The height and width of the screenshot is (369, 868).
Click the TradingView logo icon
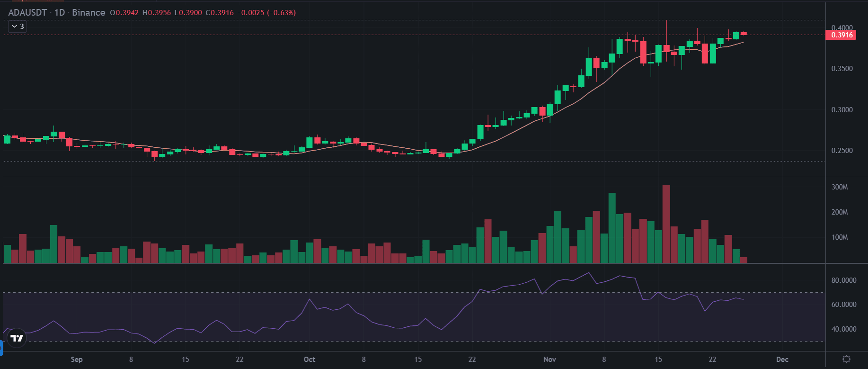pos(17,338)
